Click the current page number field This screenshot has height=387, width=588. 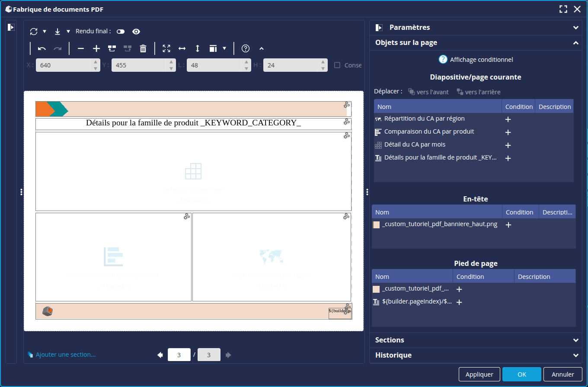[179, 355]
